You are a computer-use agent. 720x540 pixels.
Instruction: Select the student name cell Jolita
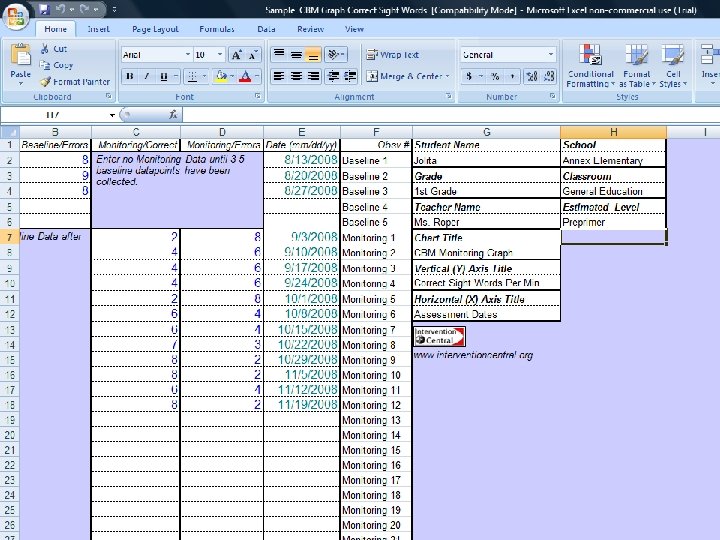click(486, 161)
